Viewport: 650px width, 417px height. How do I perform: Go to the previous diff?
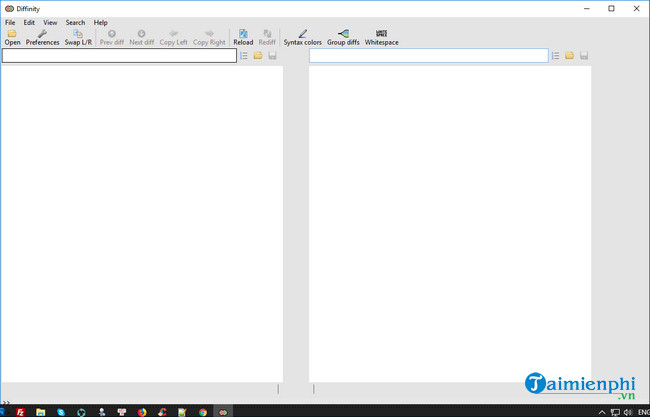(112, 37)
